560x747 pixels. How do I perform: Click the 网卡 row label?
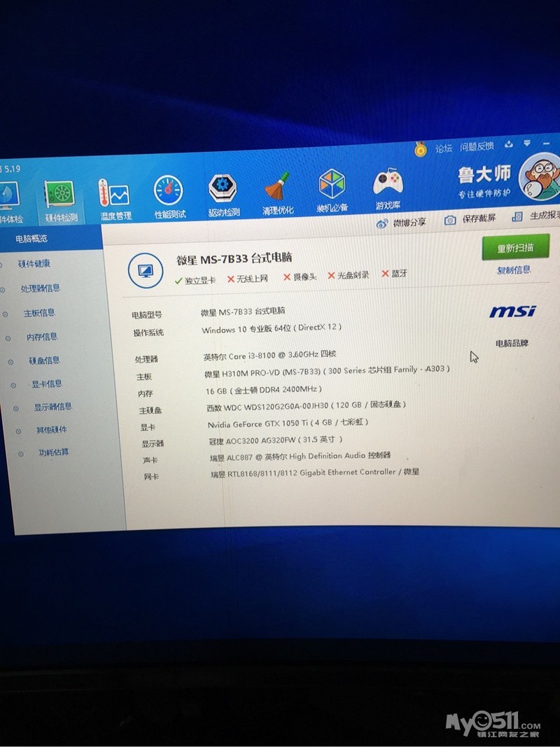click(x=151, y=476)
